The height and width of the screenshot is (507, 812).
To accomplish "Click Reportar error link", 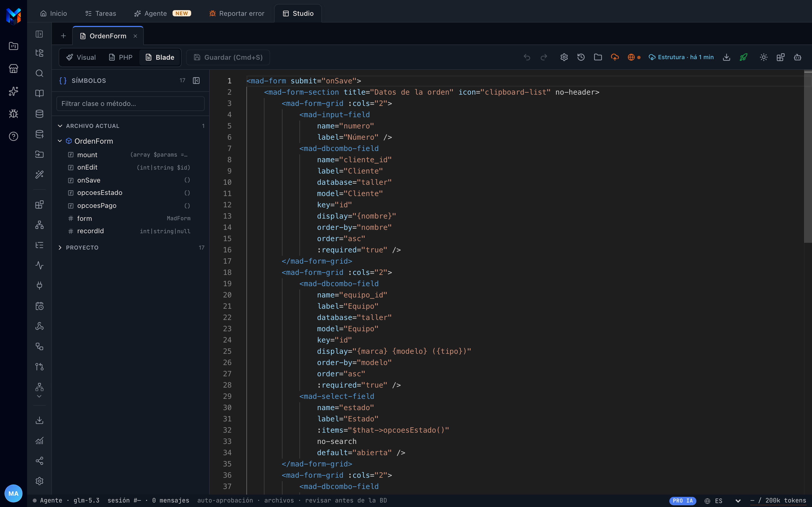I will 237,14.
